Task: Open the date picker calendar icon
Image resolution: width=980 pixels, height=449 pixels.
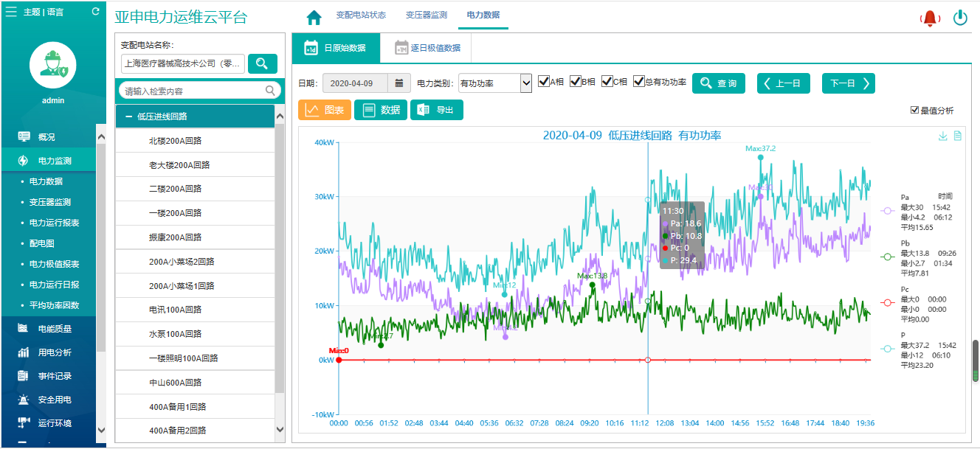Action: 399,83
